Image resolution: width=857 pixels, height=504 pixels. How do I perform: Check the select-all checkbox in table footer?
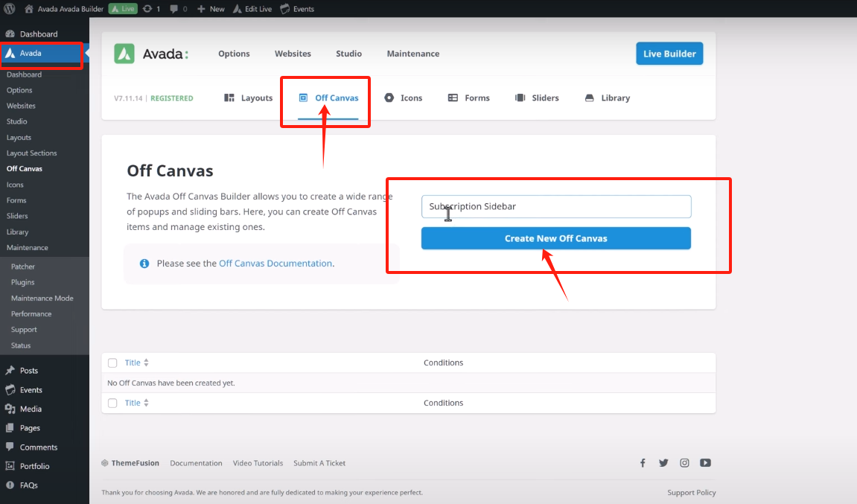(112, 403)
